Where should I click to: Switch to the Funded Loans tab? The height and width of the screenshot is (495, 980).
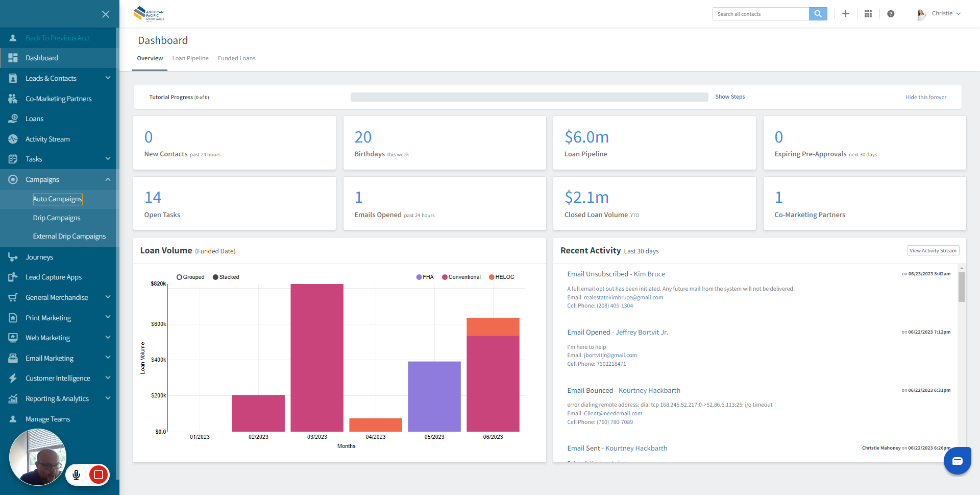[x=237, y=58]
